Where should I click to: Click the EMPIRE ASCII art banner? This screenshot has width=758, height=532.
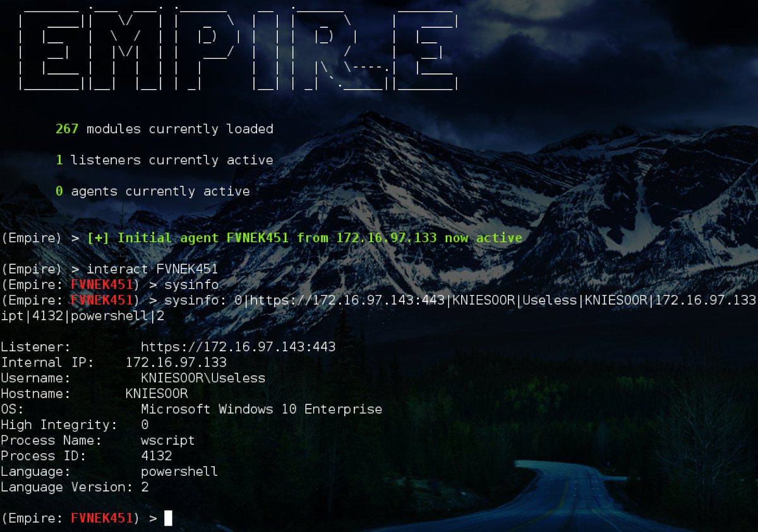[238, 50]
